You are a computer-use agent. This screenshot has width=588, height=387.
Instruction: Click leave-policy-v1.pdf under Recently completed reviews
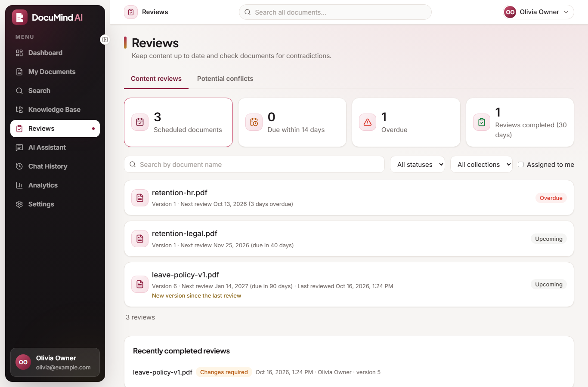pyautogui.click(x=163, y=372)
